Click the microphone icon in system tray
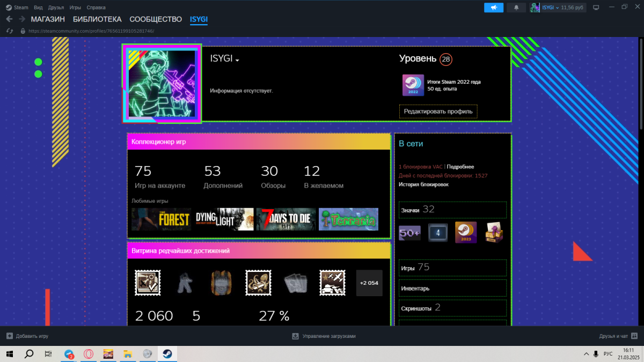This screenshot has width=644, height=362. [x=595, y=354]
